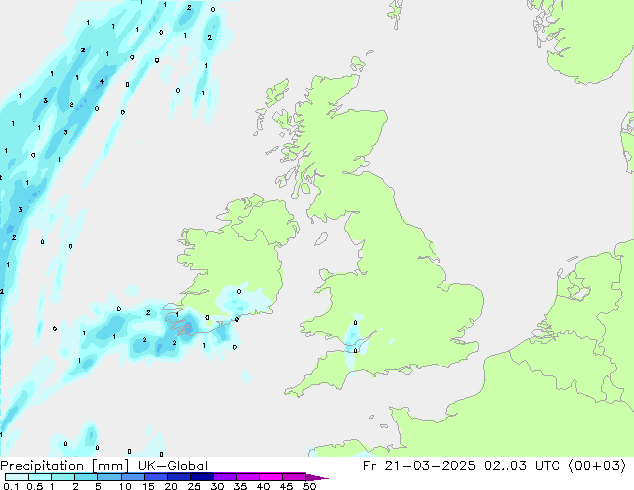The image size is (634, 490).
Task: Pick the legend swatch between 5 and 10
Action: point(110,477)
